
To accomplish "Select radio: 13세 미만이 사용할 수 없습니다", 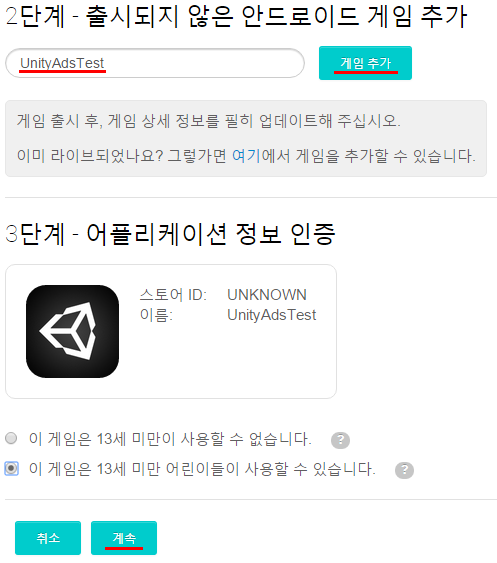I will click(x=11, y=438).
